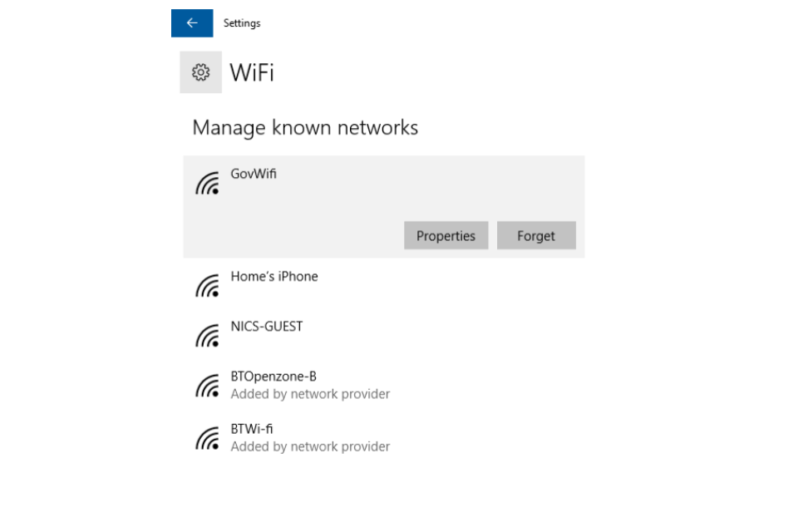This screenshot has width=798, height=532.
Task: Click the Manage known networks heading
Action: 305,127
